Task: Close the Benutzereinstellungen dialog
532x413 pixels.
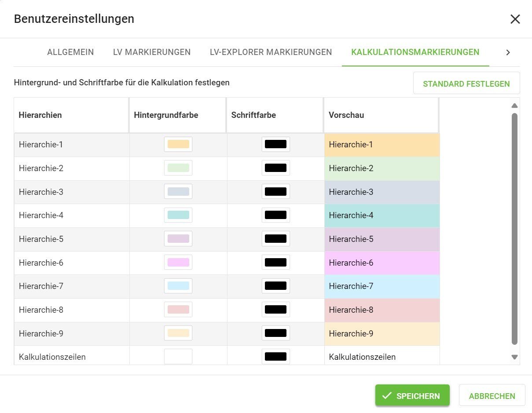Action: tap(515, 19)
